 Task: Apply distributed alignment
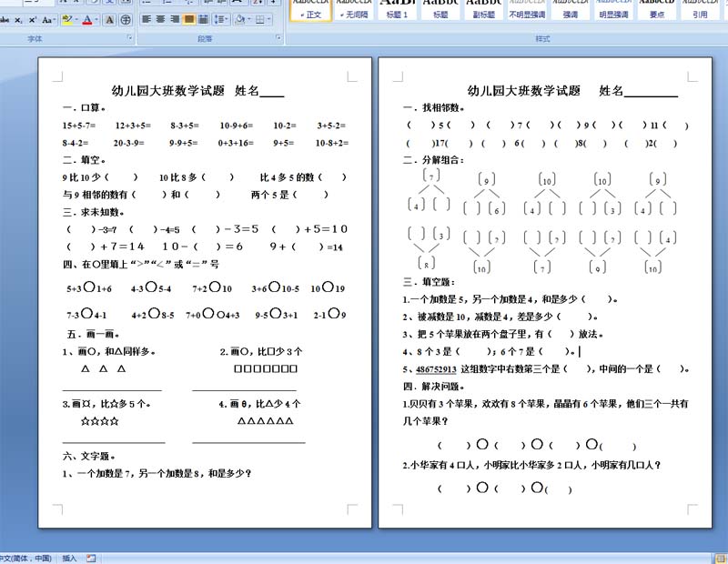203,19
